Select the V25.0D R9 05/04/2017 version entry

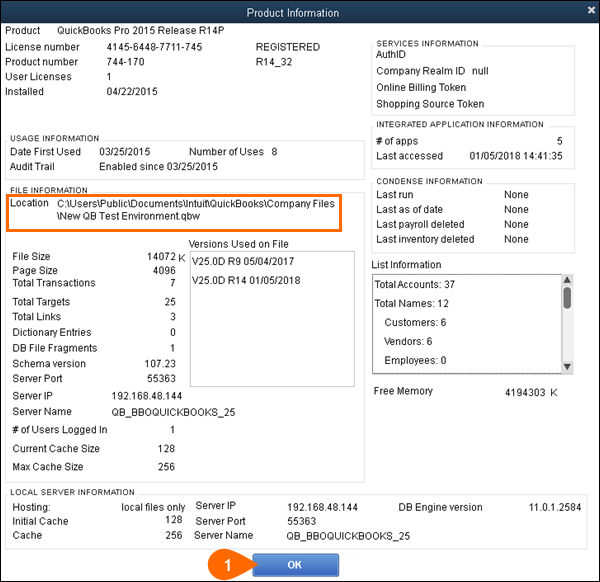pos(243,261)
